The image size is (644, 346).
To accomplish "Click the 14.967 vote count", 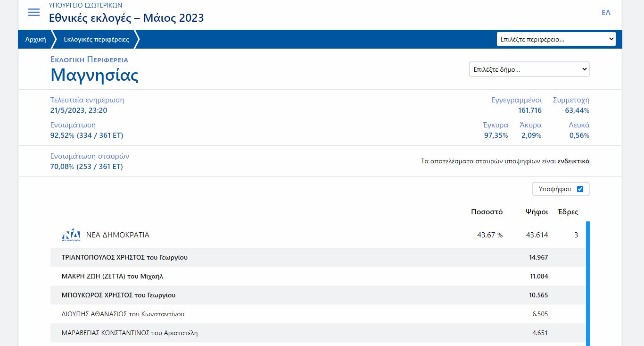I will click(x=538, y=257).
